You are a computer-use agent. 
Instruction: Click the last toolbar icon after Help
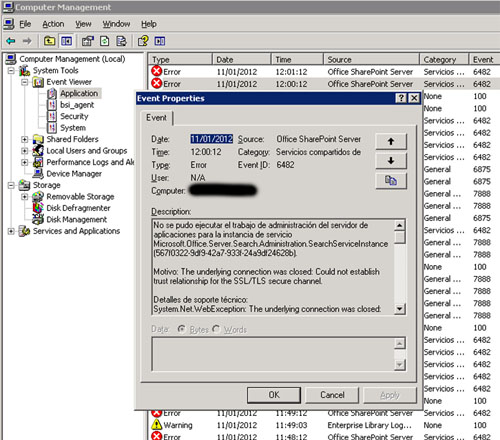pyautogui.click(x=160, y=41)
